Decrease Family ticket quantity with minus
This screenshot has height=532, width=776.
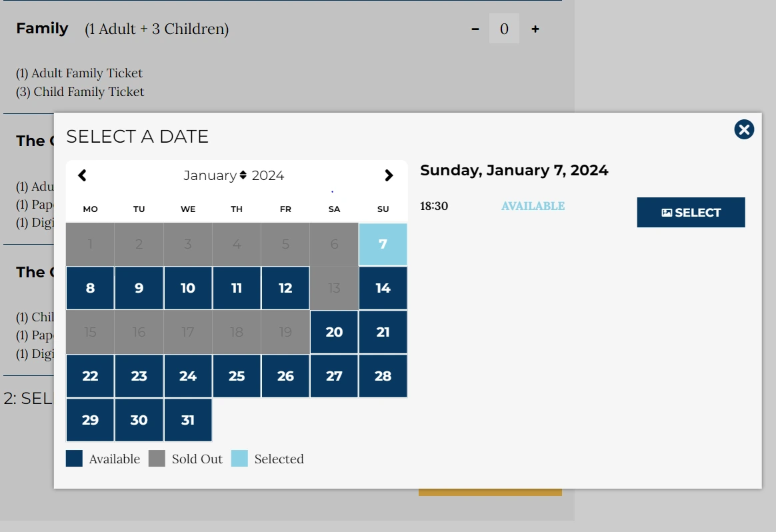(475, 29)
